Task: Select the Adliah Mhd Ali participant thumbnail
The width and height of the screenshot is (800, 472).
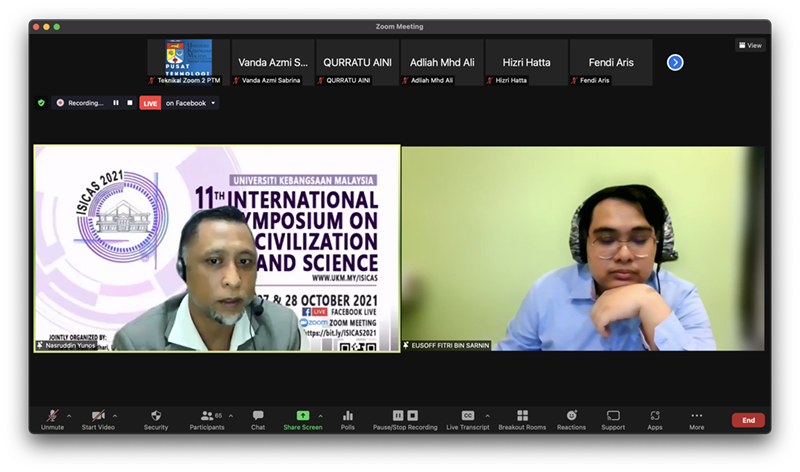Action: [442, 63]
